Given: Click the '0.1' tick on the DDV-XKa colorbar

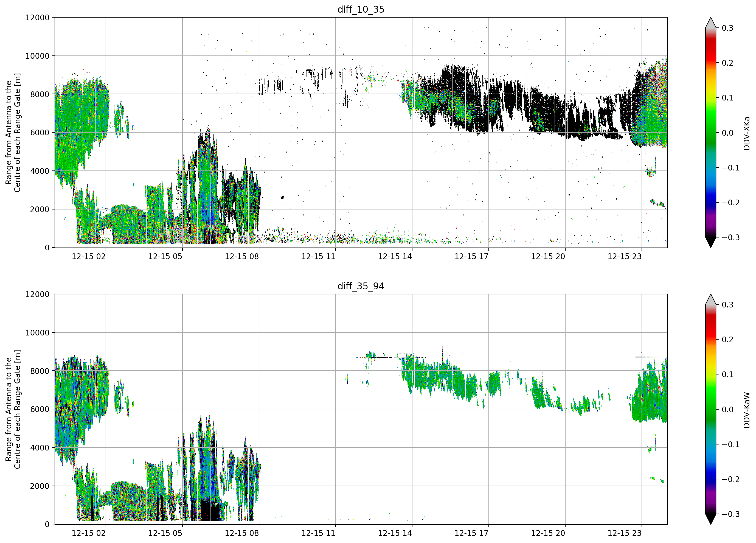Looking at the screenshot, I should tap(728, 98).
